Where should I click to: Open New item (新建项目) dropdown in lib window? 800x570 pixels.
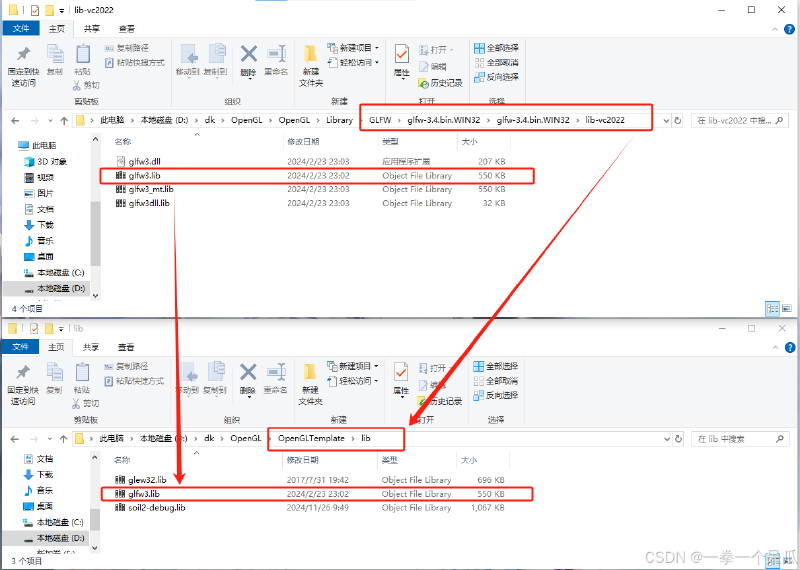tap(353, 366)
